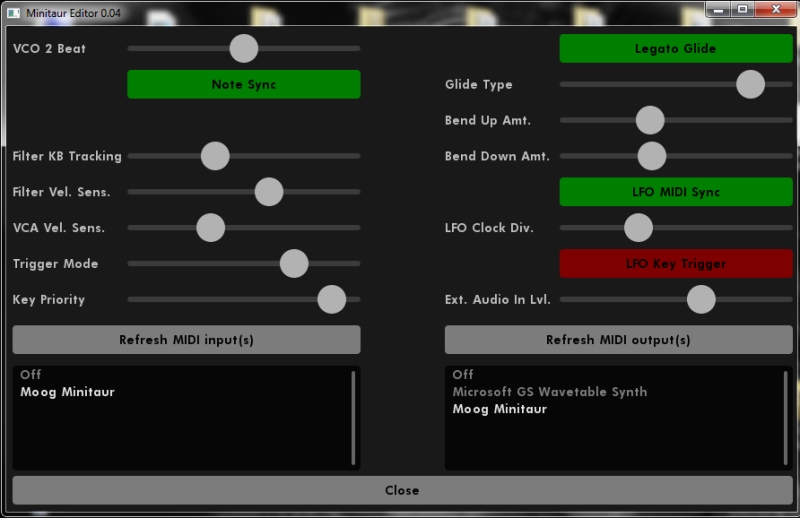Maximize the Minitaur Editor window
This screenshot has height=518, width=800.
(x=743, y=10)
